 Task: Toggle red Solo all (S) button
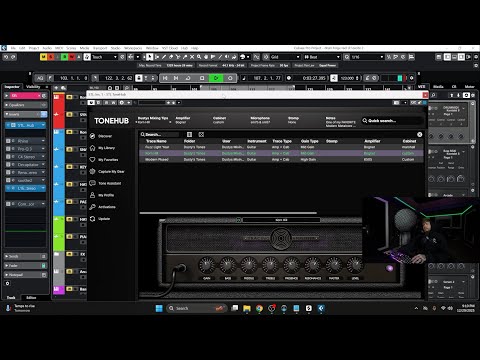51,57
